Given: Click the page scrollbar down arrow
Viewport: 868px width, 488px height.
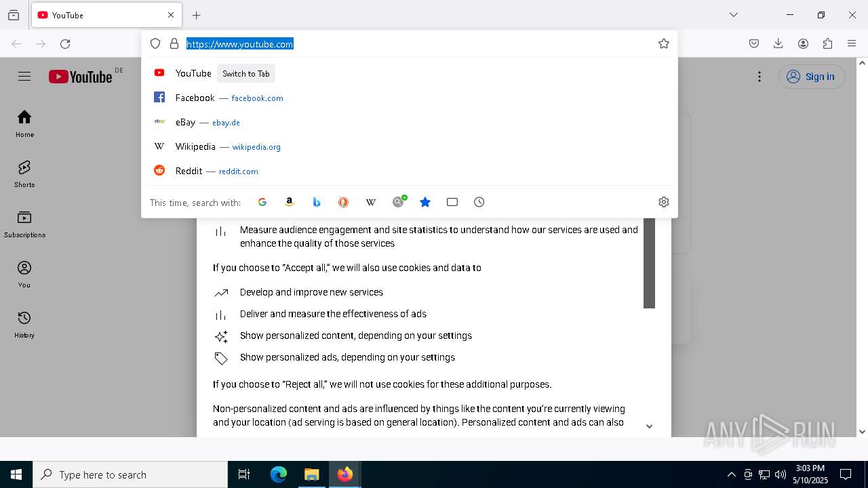Looking at the screenshot, I should tap(862, 431).
